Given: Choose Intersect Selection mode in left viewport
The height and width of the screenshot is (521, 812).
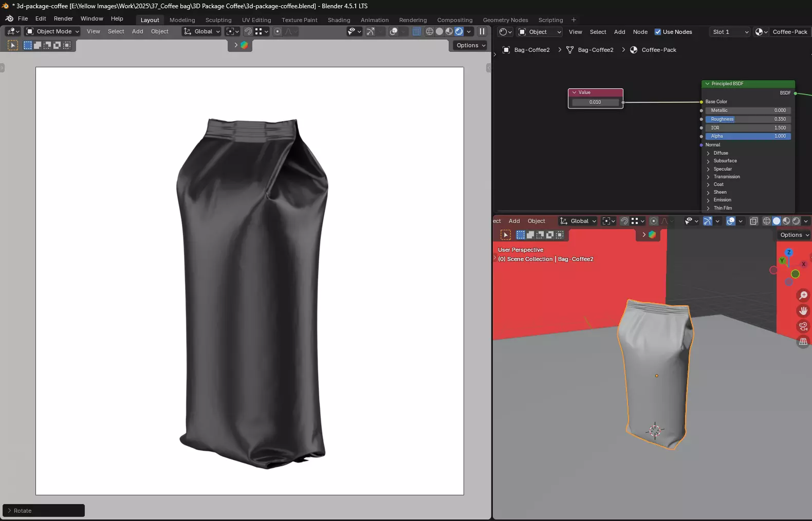Looking at the screenshot, I should [x=67, y=45].
